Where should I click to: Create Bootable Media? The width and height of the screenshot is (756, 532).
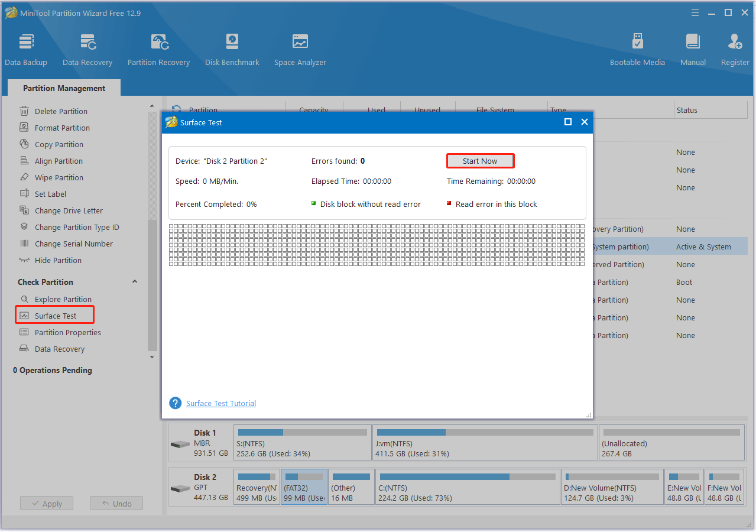point(637,50)
